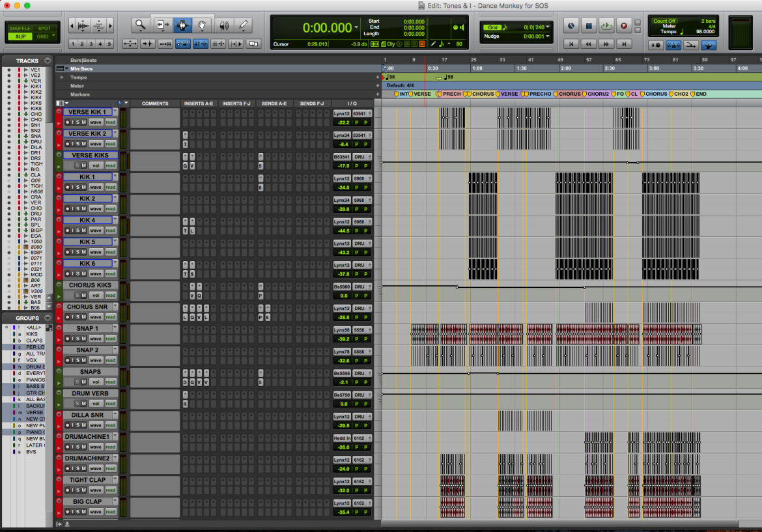Open the KIK 4 track name
Viewport: 762px width, 532px height.
(87, 220)
